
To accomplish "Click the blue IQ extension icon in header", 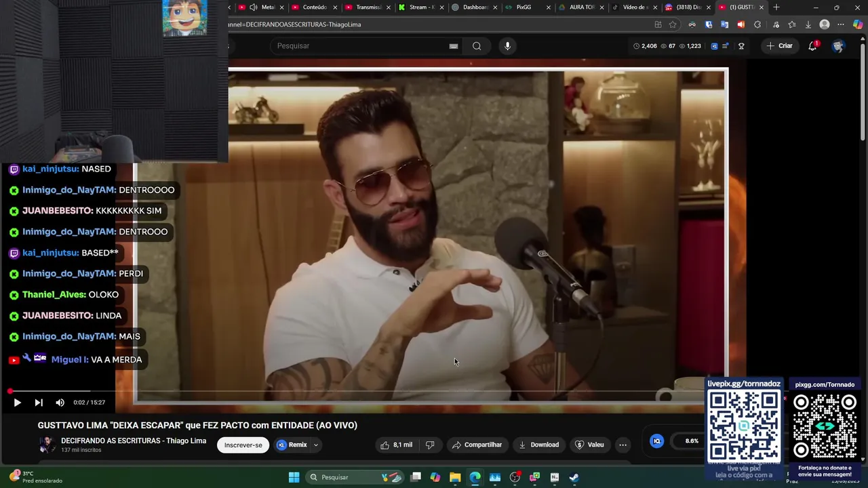I will (714, 46).
